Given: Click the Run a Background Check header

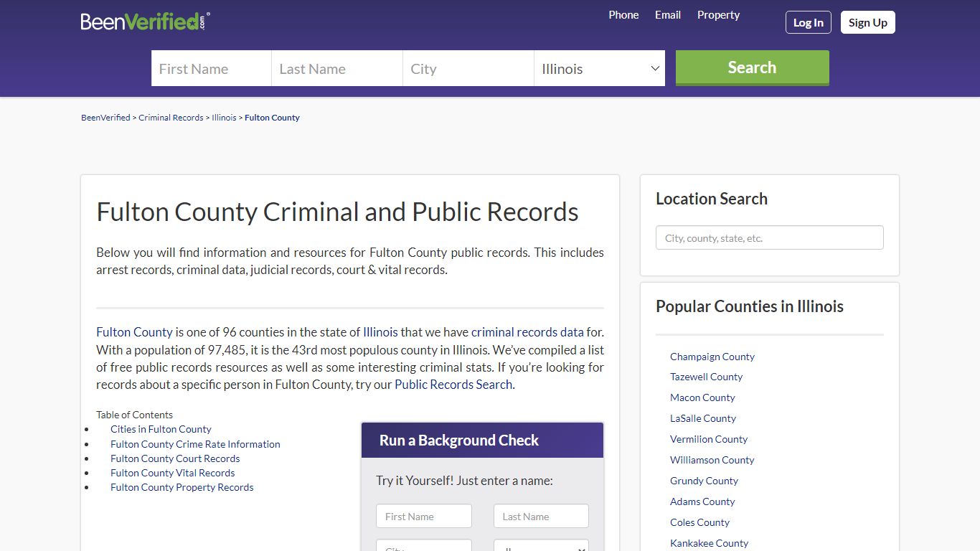Looking at the screenshot, I should coord(482,440).
